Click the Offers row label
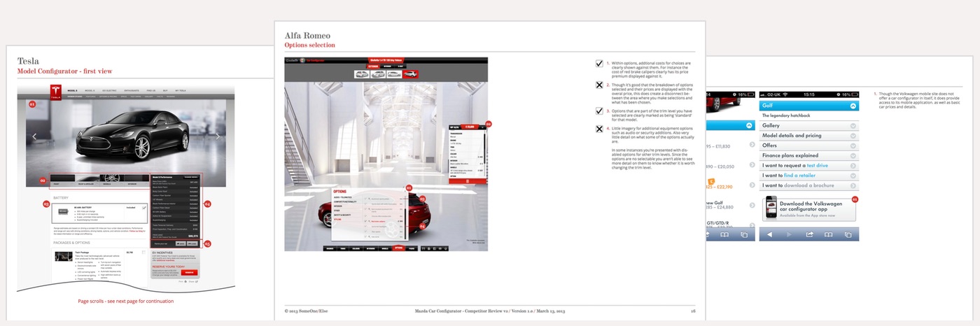980x326 pixels. coord(769,146)
